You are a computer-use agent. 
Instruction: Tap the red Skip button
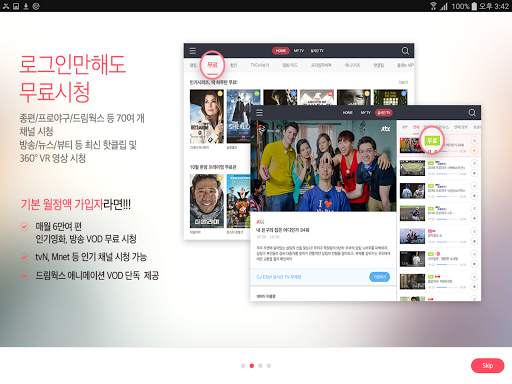(x=487, y=366)
